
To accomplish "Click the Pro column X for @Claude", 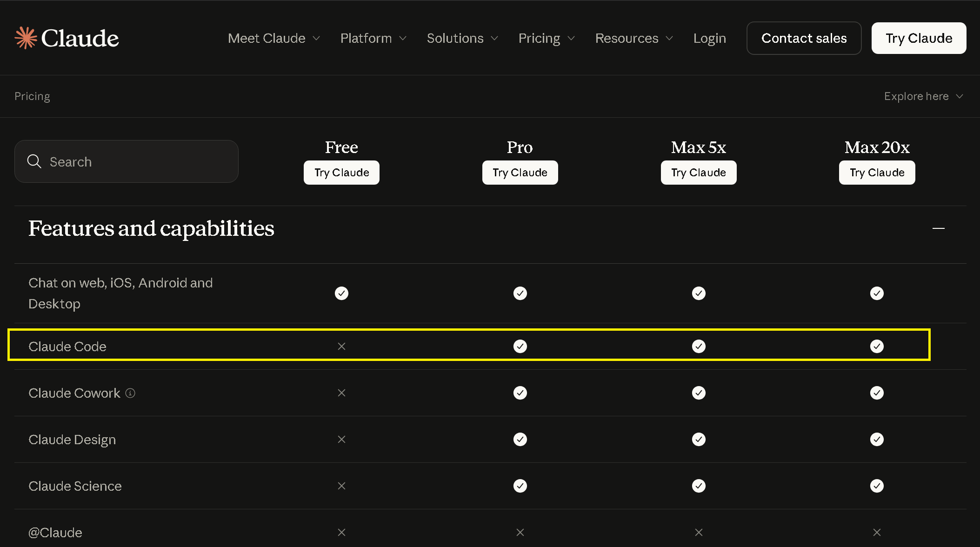I will (520, 532).
